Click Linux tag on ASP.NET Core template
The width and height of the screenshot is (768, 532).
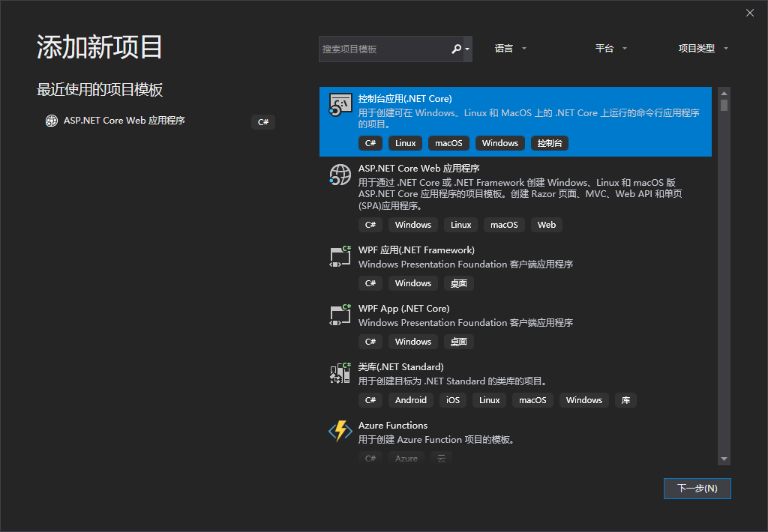[x=461, y=225]
